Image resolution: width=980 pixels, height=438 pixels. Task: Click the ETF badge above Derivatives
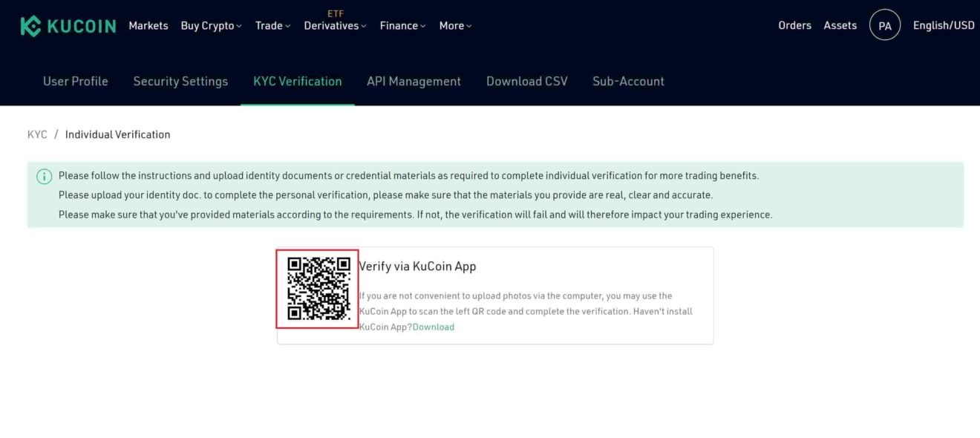point(336,13)
